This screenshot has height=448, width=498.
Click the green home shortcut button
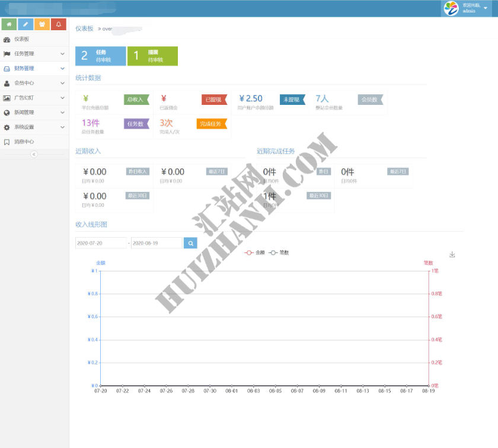(9, 24)
